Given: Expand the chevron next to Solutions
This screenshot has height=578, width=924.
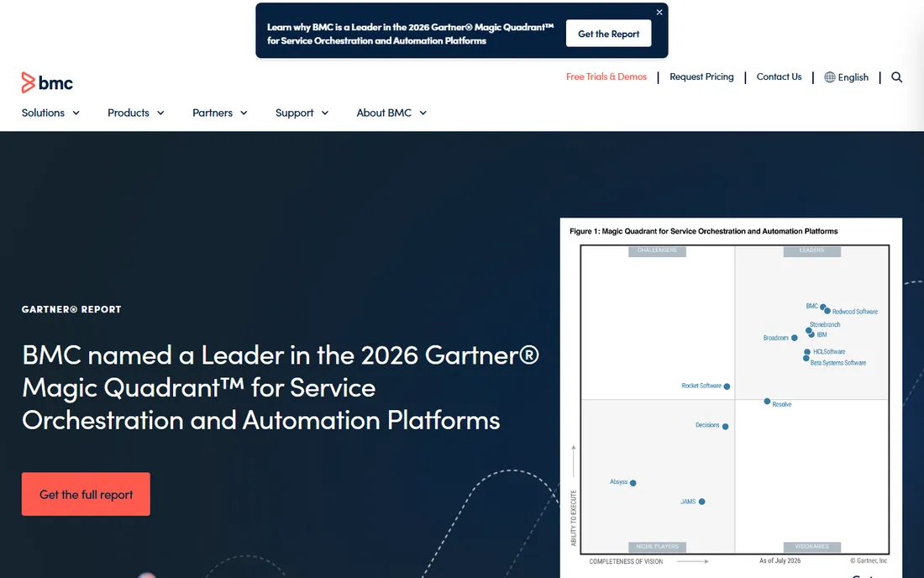Looking at the screenshot, I should coord(76,113).
